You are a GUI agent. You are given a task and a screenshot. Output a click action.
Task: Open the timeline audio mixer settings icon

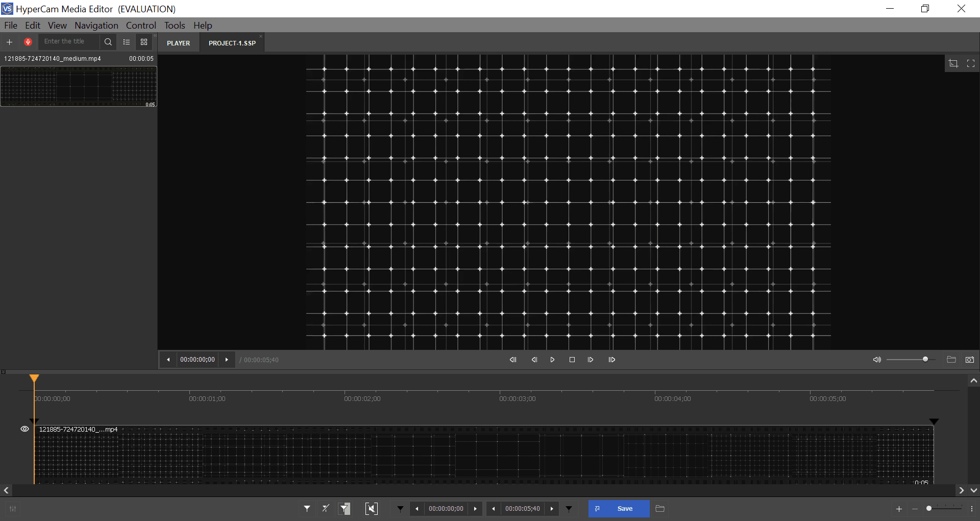[x=13, y=509]
